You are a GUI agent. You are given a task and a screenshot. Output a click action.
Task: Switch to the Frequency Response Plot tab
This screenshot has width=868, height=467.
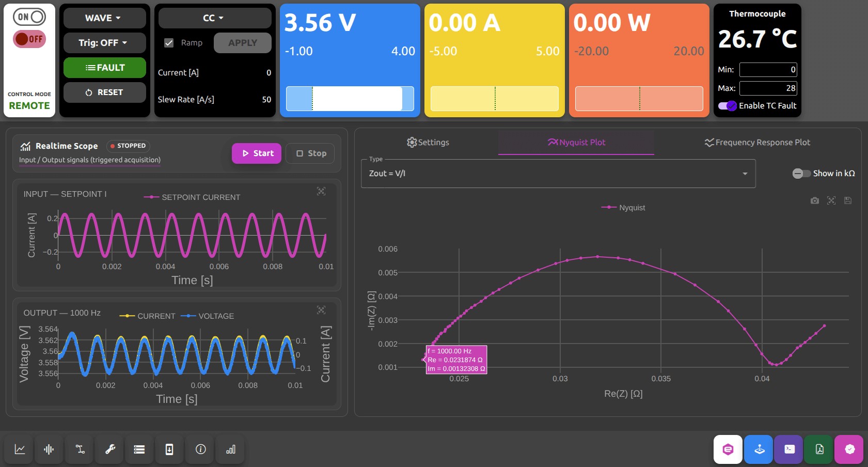(x=757, y=142)
